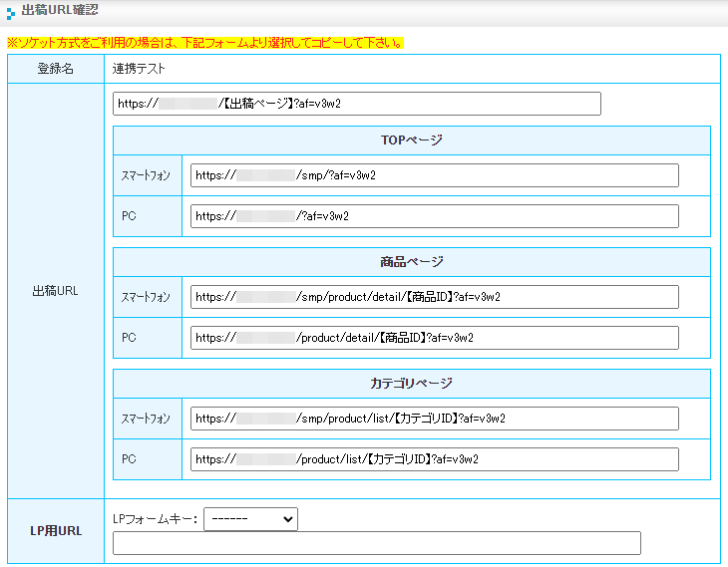The height and width of the screenshot is (567, 728).
Task: Click the TOPページ section header
Action: click(411, 141)
